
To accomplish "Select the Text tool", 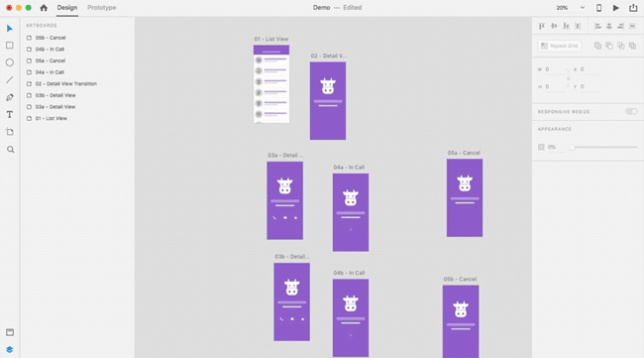I will tap(10, 115).
